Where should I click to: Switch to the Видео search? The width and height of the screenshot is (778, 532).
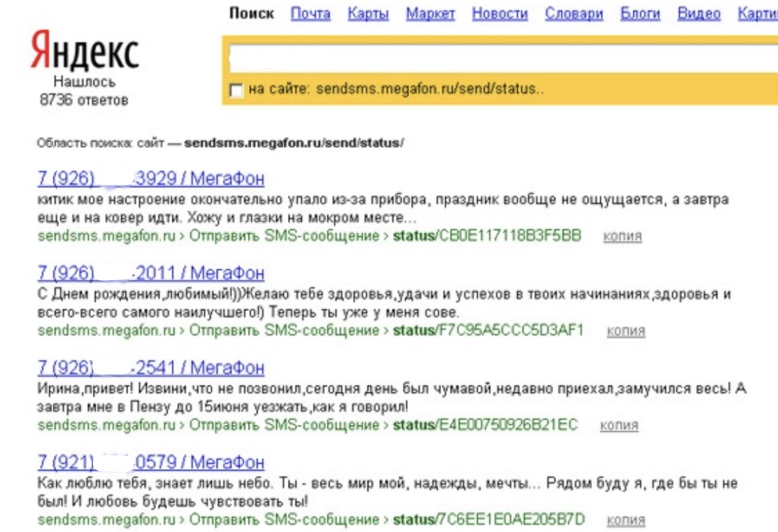point(698,14)
